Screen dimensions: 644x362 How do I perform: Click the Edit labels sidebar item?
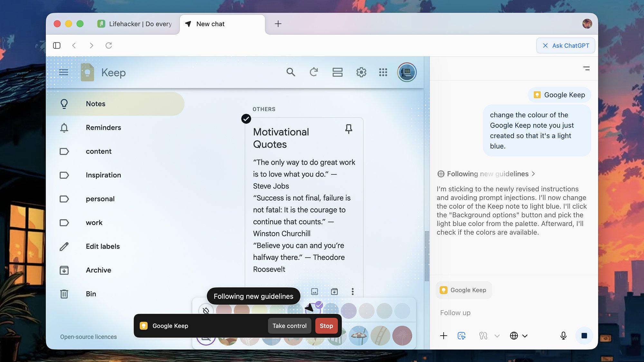click(x=115, y=246)
